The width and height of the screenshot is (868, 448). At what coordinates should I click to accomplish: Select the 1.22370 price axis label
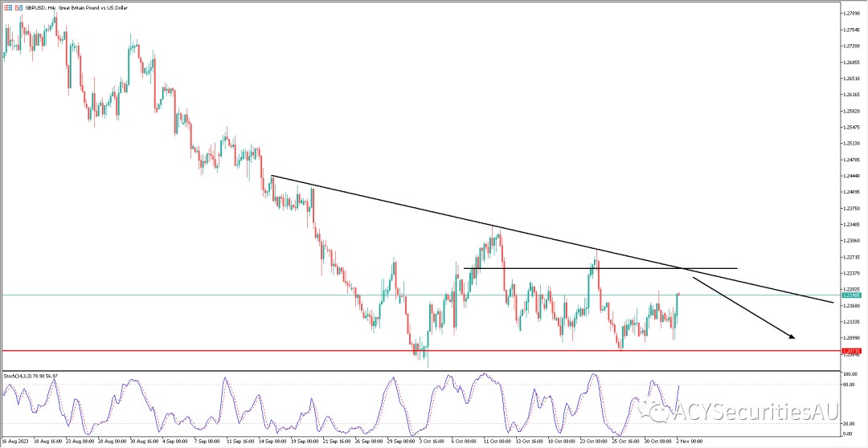click(851, 273)
